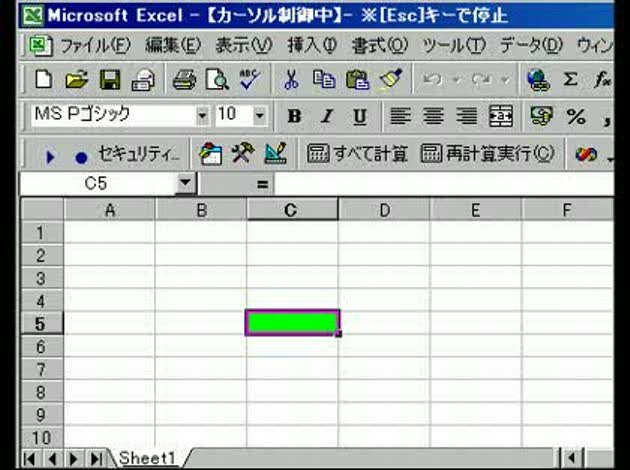Click inside the formula bar input
The height and width of the screenshot is (470, 630).
click(444, 184)
